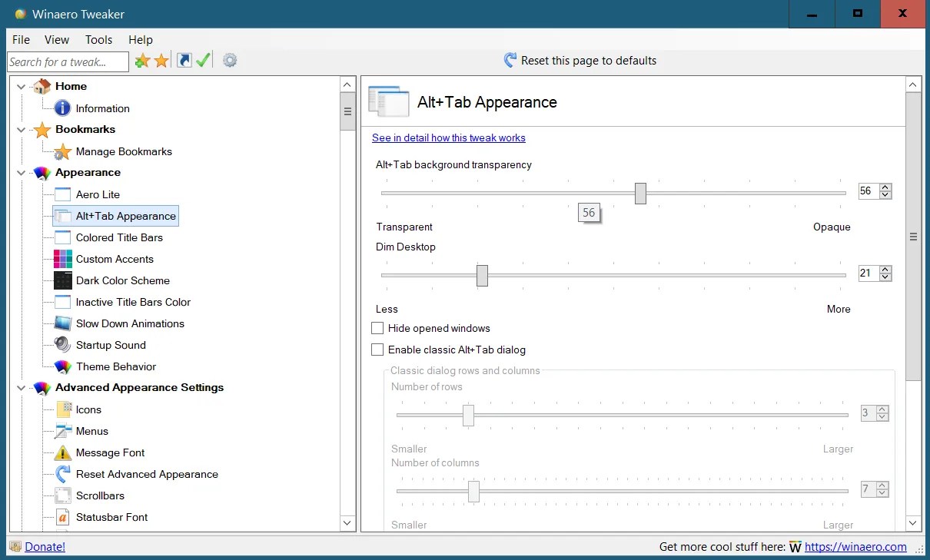Open the Aero Lite window icon

[63, 194]
